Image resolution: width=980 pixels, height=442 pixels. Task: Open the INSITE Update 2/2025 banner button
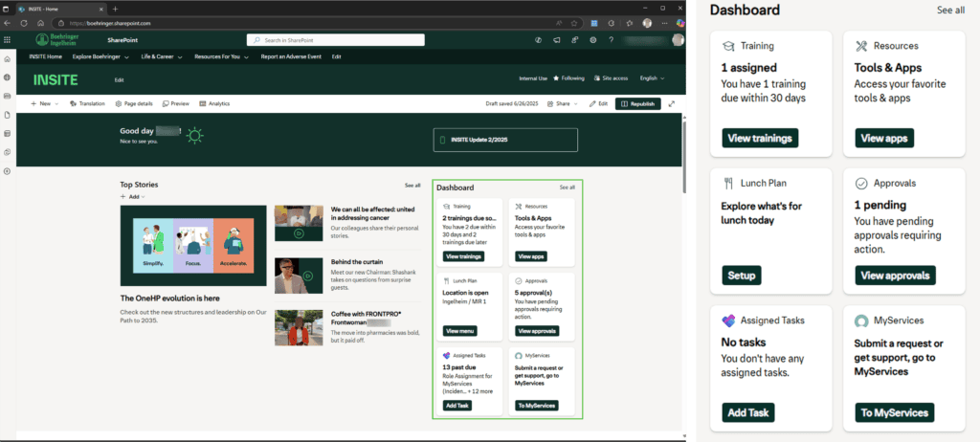click(505, 140)
